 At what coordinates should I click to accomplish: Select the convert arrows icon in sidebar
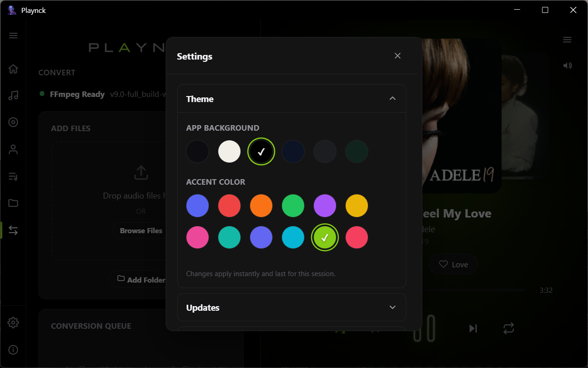pyautogui.click(x=13, y=230)
